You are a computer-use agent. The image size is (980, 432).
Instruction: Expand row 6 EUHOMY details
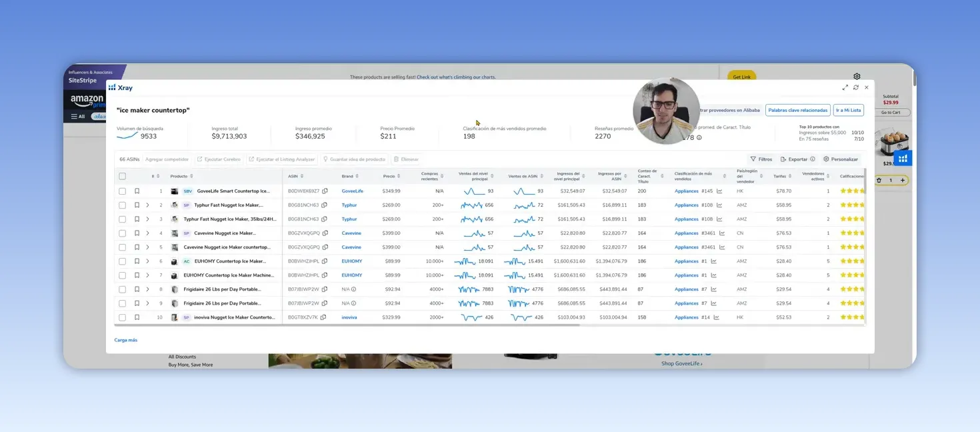(147, 261)
